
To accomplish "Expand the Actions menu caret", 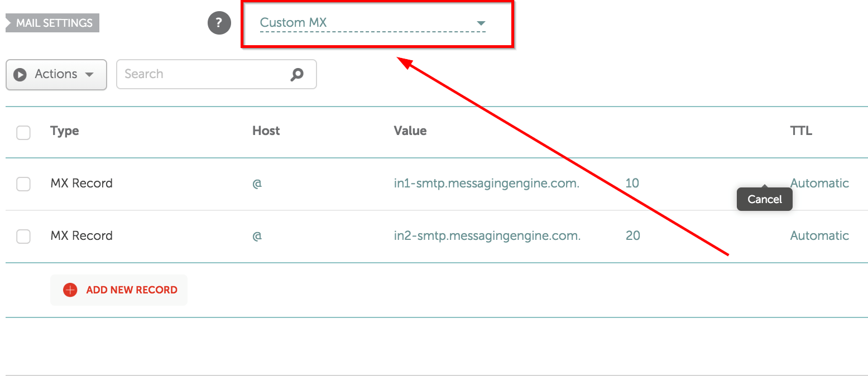I will click(x=89, y=75).
